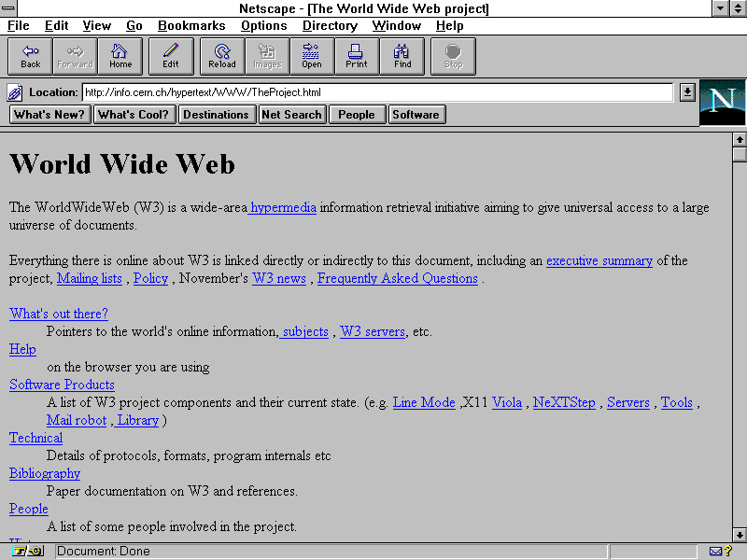
Task: Follow the Help link in page content
Action: point(22,349)
